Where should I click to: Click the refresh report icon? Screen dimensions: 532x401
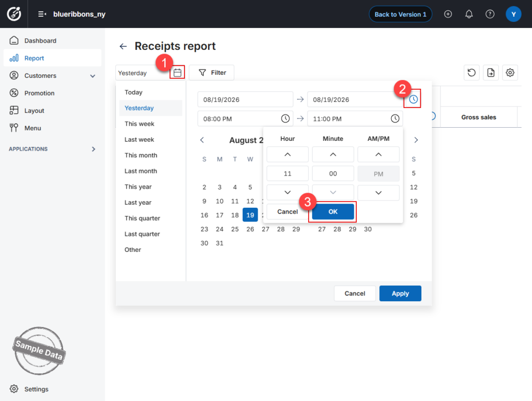pos(471,73)
